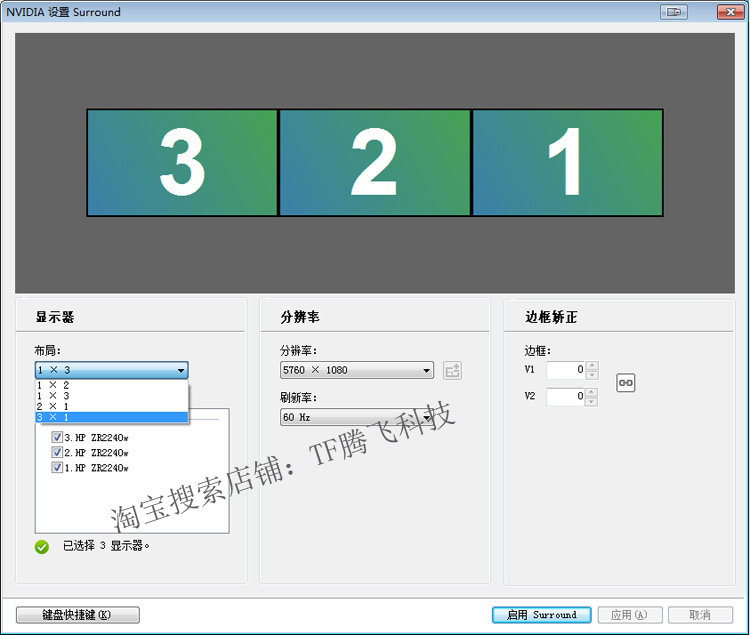This screenshot has height=635, width=750.
Task: Click the identify displays icon in title bar
Action: click(673, 12)
